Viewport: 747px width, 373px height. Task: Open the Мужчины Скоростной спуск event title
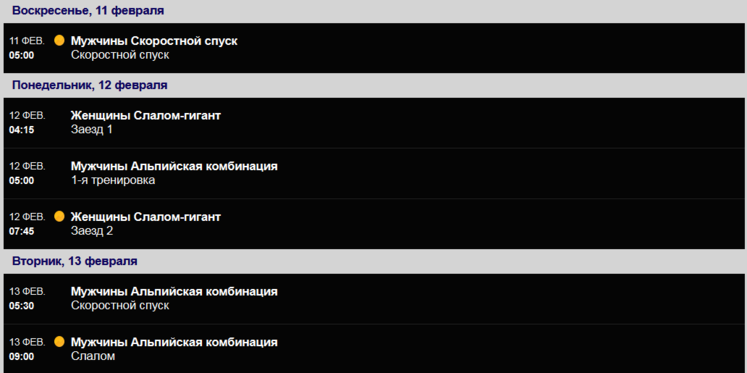coord(154,41)
